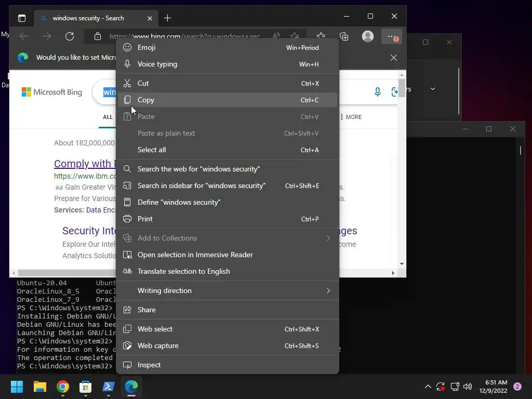Click the Print printer icon
Screen dimensions: 532x399
click(x=127, y=219)
